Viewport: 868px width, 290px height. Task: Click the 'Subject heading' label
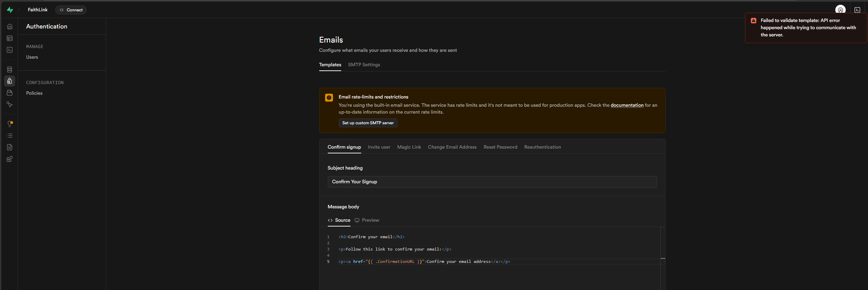pos(345,168)
